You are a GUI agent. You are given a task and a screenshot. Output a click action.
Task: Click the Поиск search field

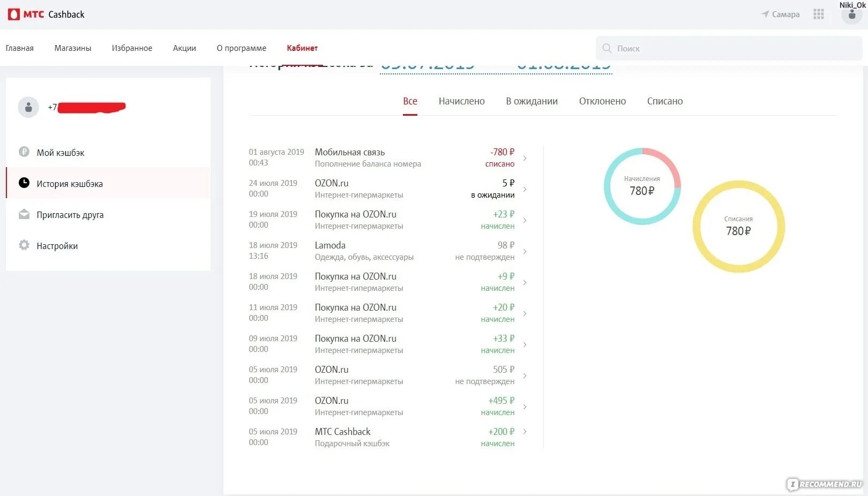coord(729,48)
